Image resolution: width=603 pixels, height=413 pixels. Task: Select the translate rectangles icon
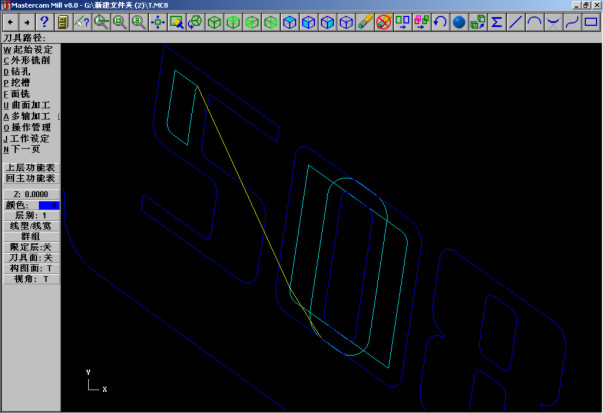click(402, 22)
